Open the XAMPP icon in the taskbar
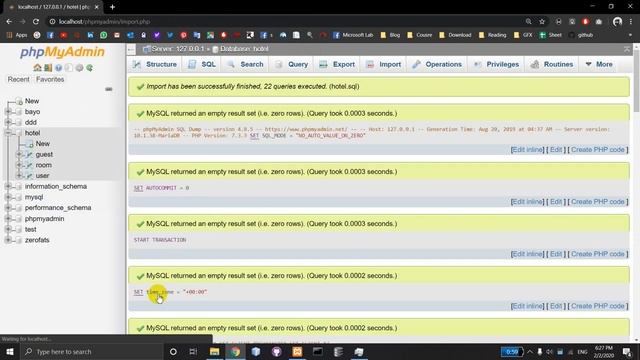The height and width of the screenshot is (360, 640). 297,352
